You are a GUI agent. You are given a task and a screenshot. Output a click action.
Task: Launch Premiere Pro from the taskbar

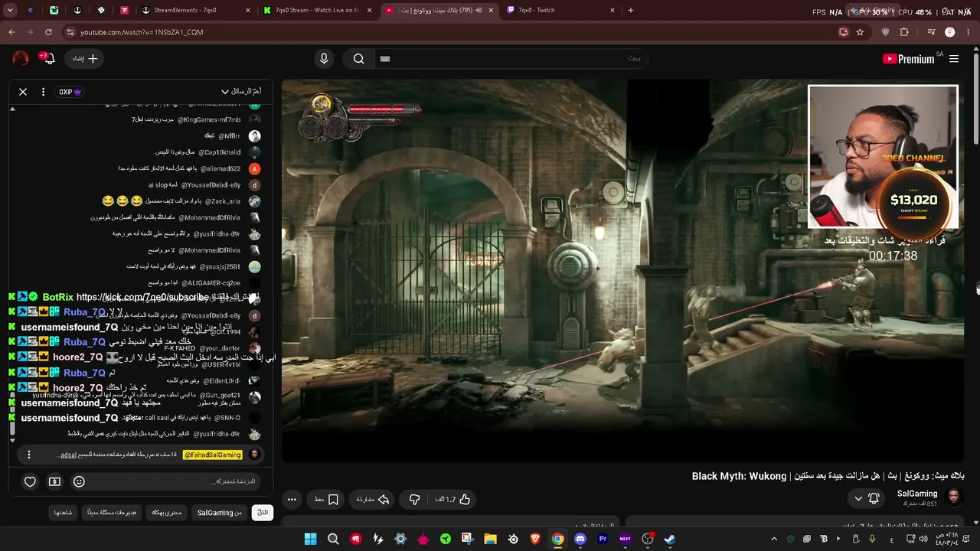[603, 539]
